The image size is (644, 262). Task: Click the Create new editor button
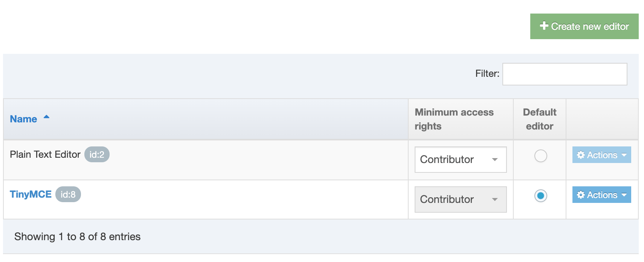[x=584, y=26]
